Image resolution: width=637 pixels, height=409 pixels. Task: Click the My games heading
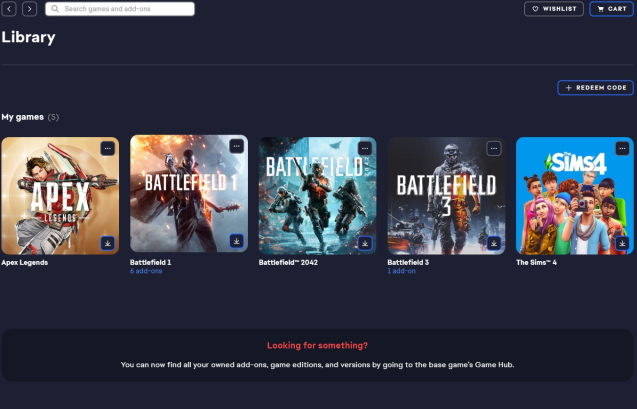pos(22,117)
